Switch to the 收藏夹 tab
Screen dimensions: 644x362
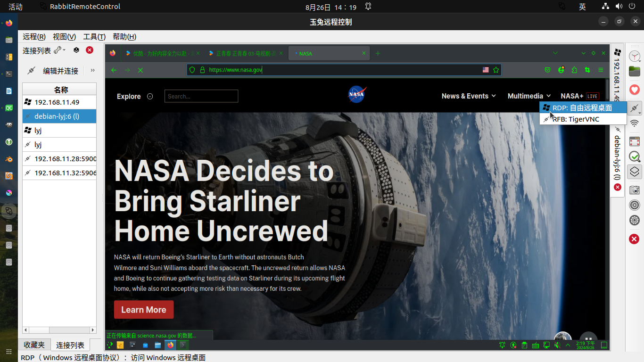tap(34, 345)
